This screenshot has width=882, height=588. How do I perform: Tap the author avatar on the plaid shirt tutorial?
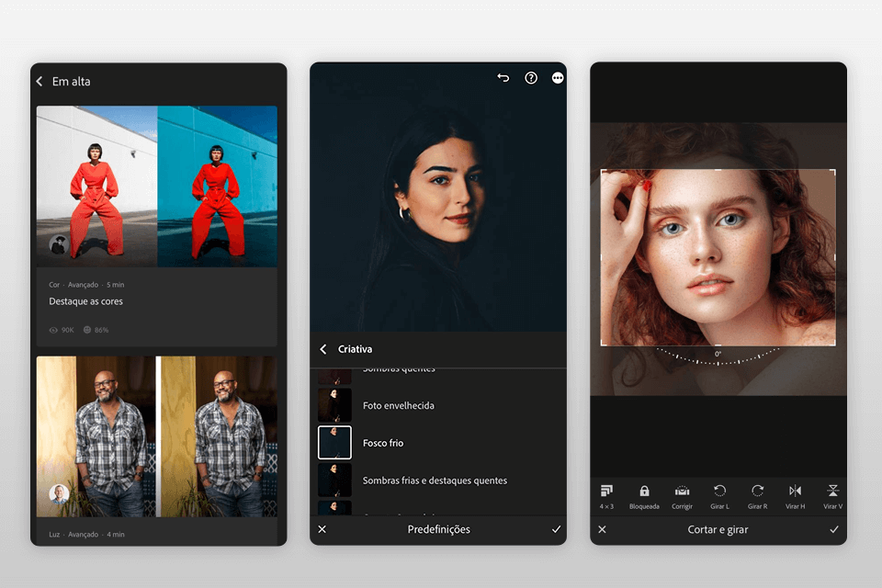pyautogui.click(x=59, y=493)
